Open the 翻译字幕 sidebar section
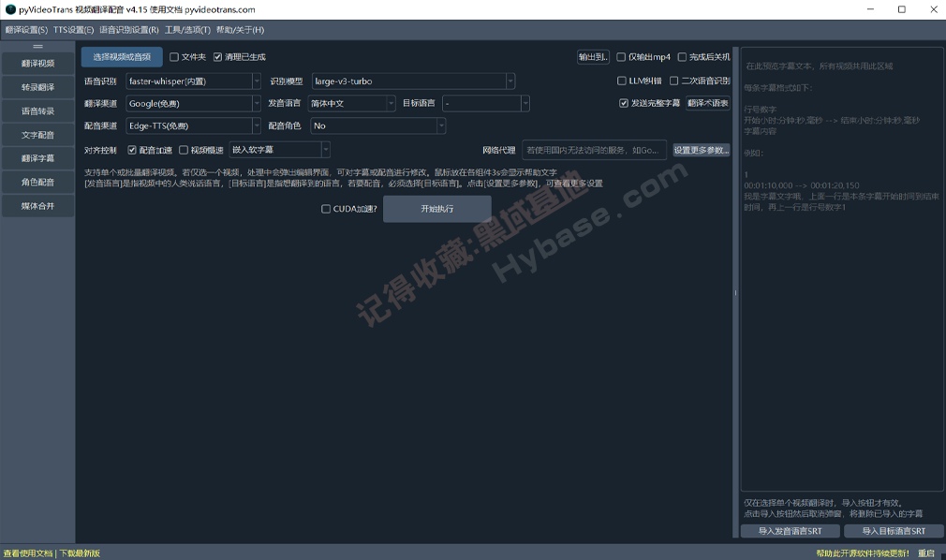Screen dimensions: 946x560 tap(38, 158)
